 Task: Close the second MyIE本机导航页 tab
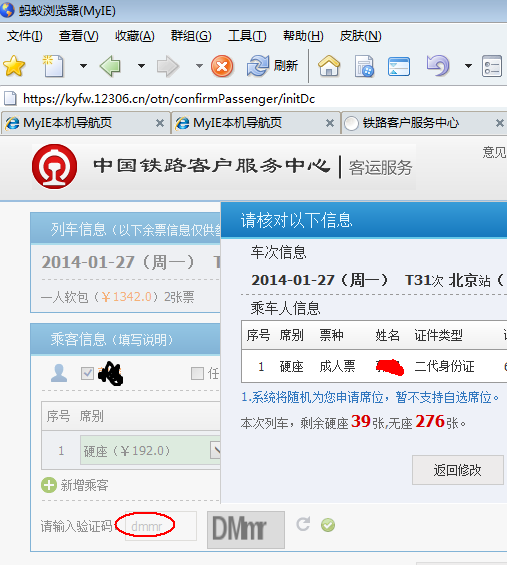330,124
